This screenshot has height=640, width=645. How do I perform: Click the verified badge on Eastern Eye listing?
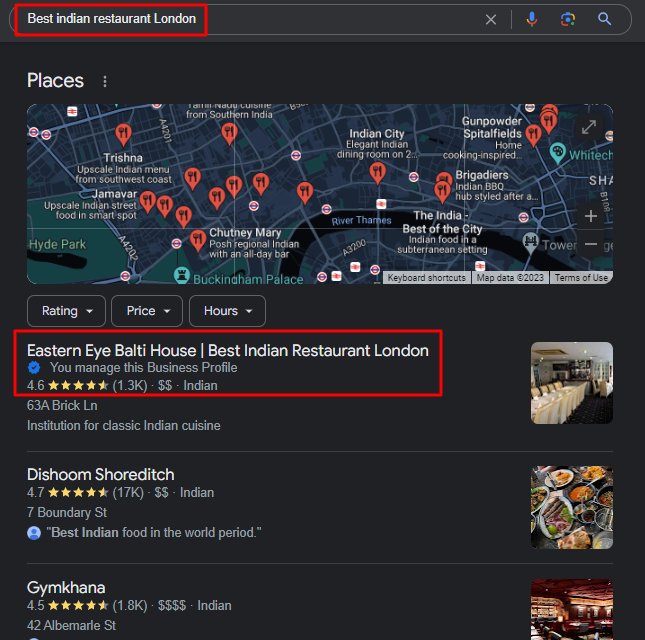34,367
